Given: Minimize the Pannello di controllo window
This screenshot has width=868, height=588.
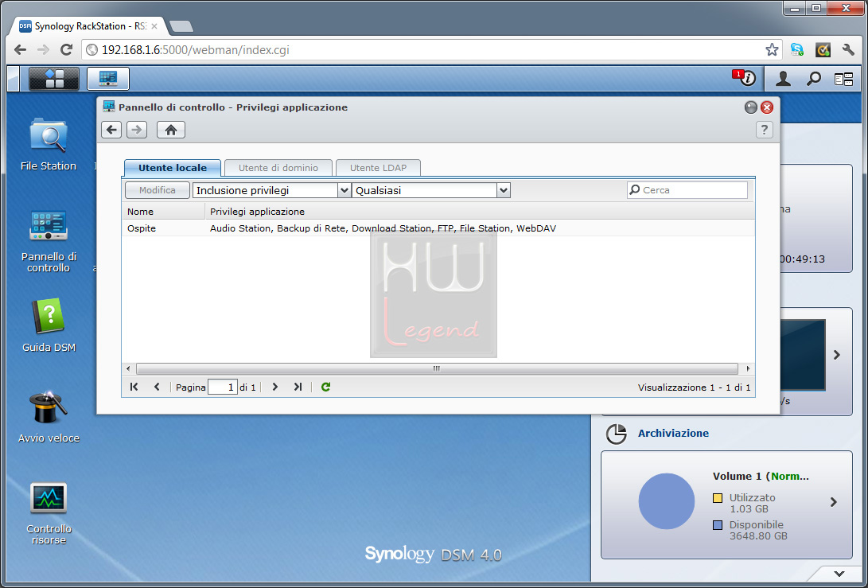Looking at the screenshot, I should point(750,107).
